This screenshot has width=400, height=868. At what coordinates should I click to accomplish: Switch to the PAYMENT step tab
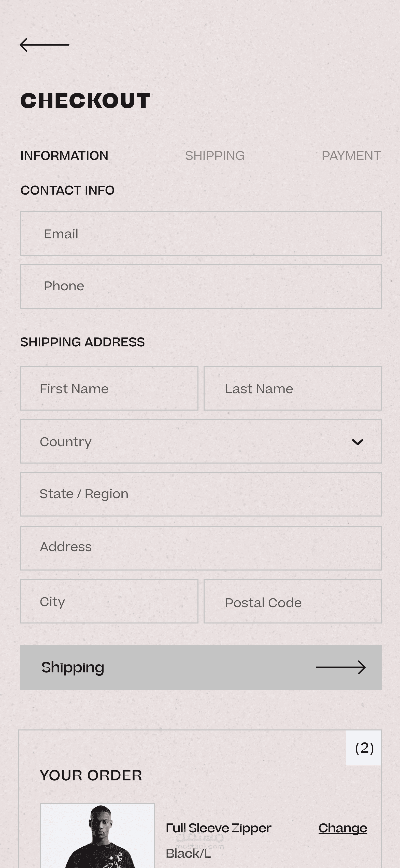click(x=351, y=156)
